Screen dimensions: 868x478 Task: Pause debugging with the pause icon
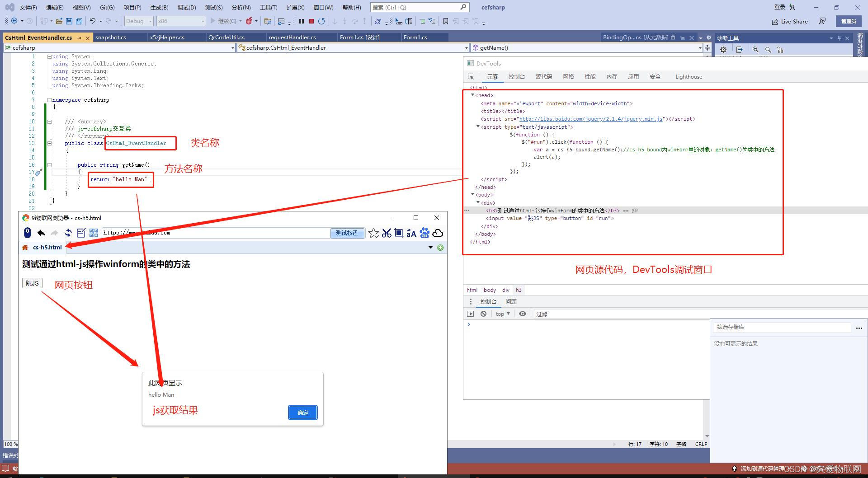302,21
